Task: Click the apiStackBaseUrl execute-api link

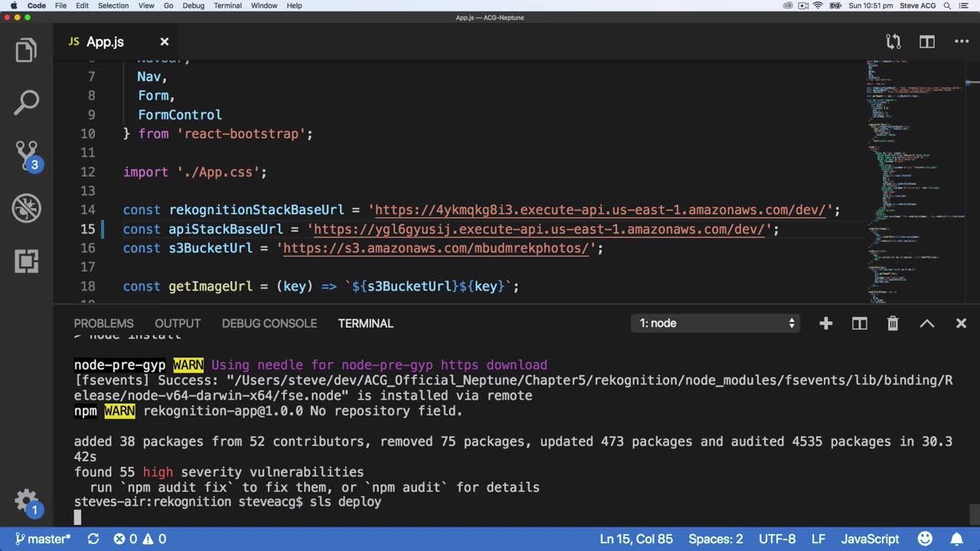Action: (x=539, y=230)
